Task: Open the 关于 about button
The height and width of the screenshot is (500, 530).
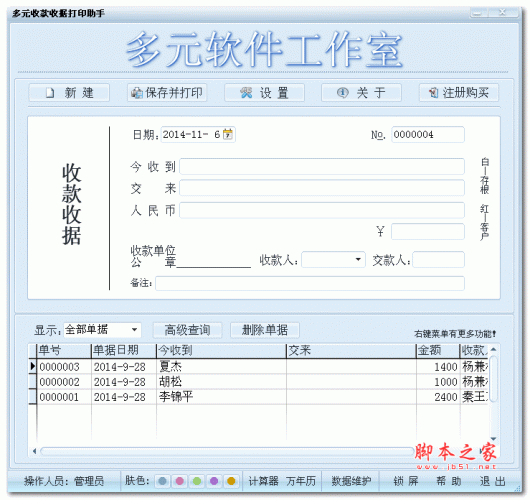Action: (x=361, y=93)
